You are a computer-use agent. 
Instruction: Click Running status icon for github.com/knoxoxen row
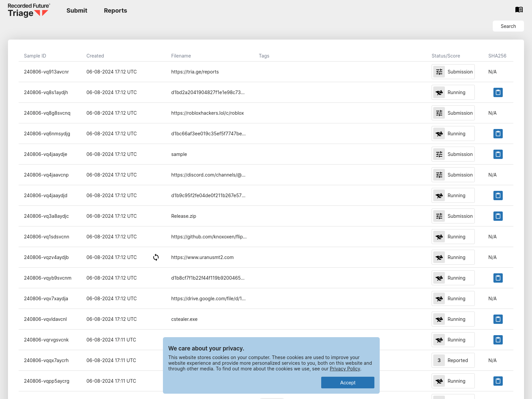pos(439,237)
